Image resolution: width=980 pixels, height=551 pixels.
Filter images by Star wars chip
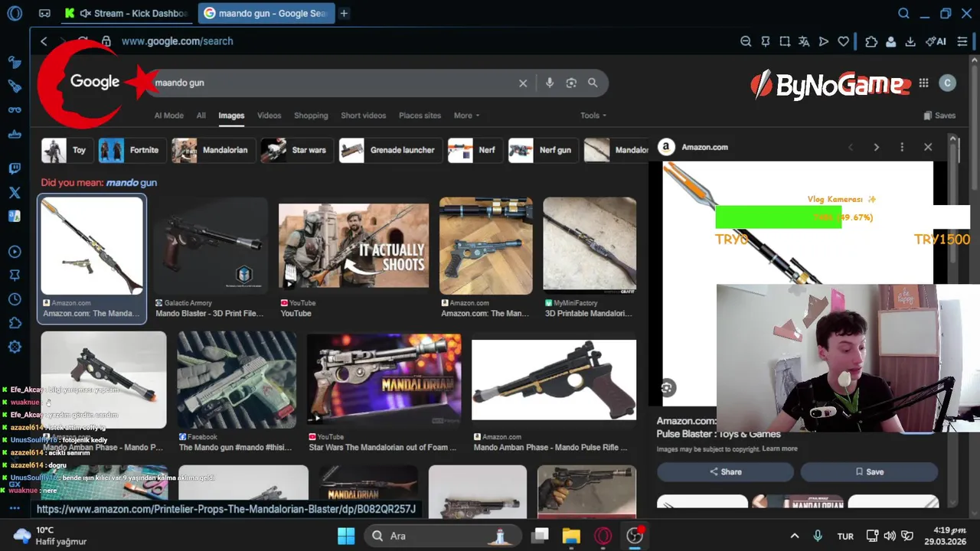click(x=296, y=150)
